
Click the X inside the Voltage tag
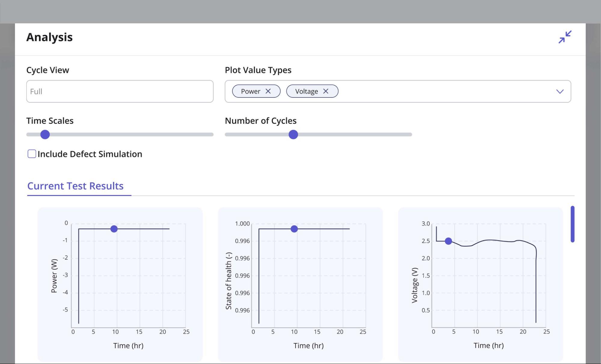click(326, 91)
